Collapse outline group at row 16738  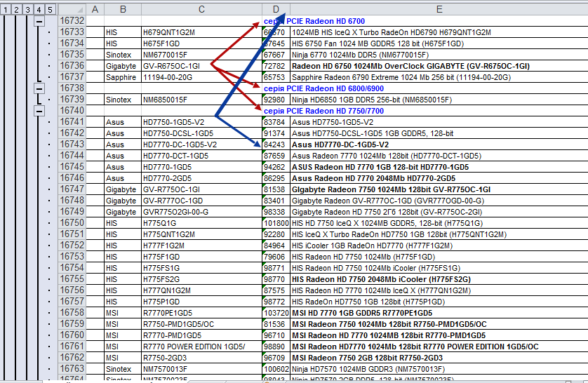click(39, 88)
